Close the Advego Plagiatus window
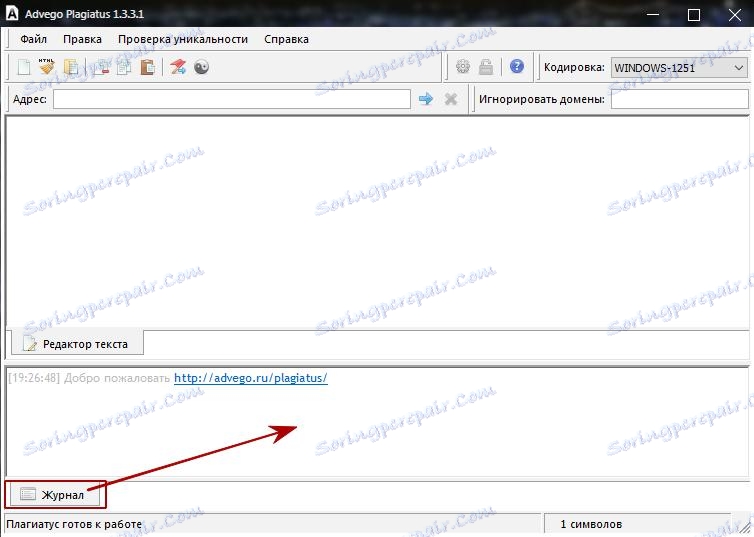The image size is (754, 537). [x=735, y=15]
